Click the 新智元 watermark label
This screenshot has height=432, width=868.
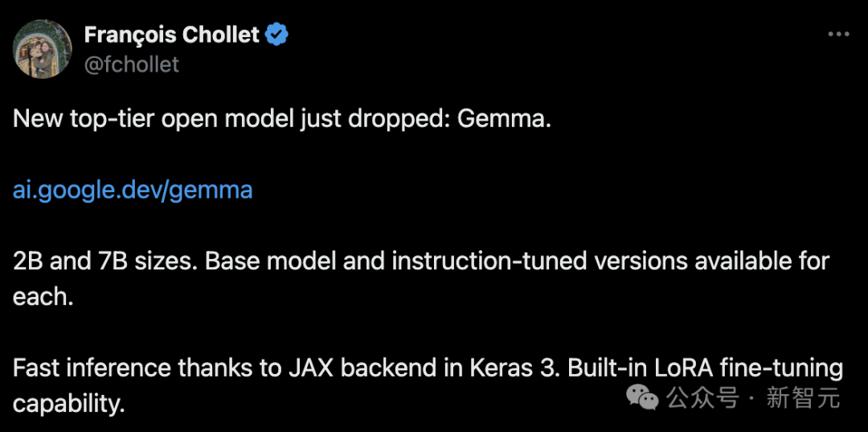pyautogui.click(x=803, y=397)
